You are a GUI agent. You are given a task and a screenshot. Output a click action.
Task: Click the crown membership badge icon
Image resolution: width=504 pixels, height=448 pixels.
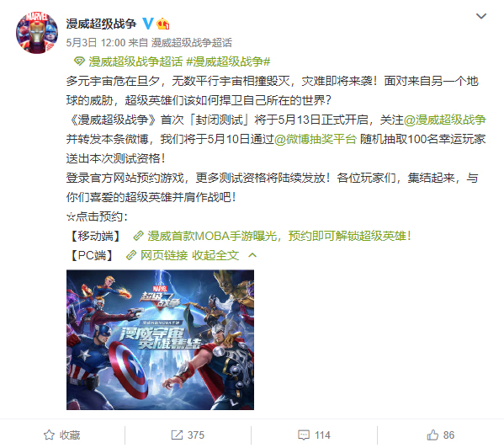[x=163, y=24]
